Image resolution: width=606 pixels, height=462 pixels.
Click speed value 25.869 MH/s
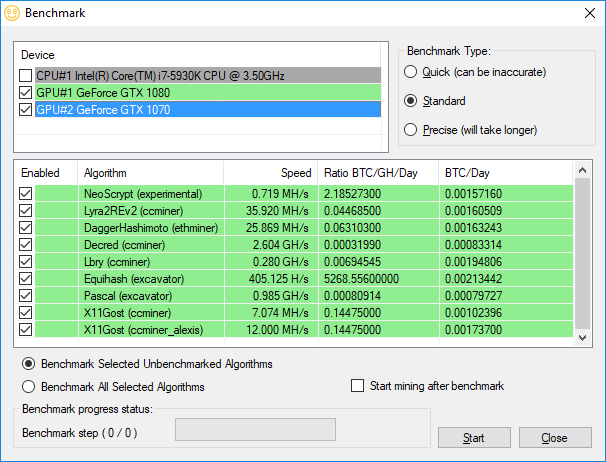point(277,227)
